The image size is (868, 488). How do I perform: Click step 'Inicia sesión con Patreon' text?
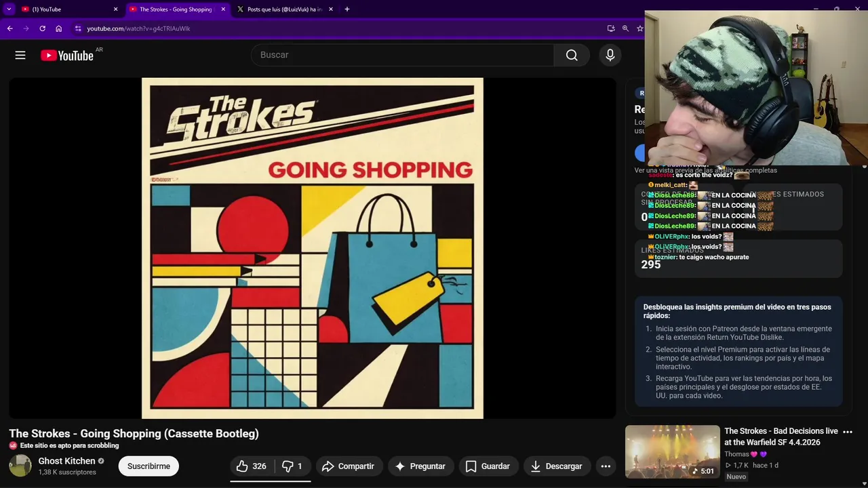click(743, 333)
